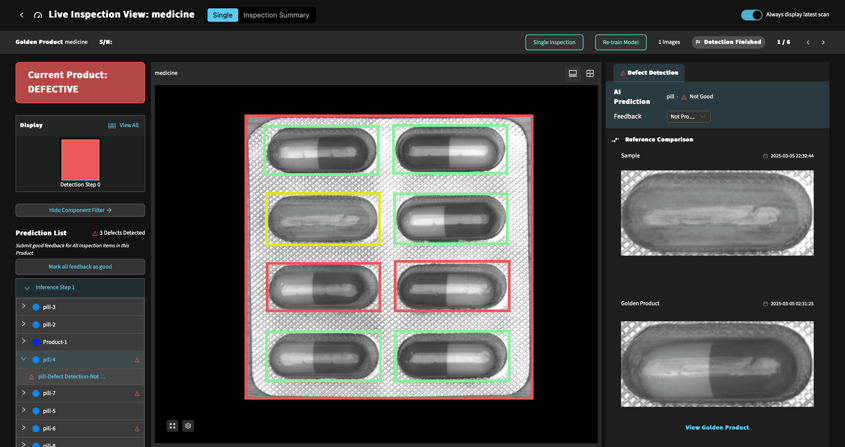845x447 pixels.
Task: Open viewer settings gear below the image
Action: pyautogui.click(x=188, y=426)
